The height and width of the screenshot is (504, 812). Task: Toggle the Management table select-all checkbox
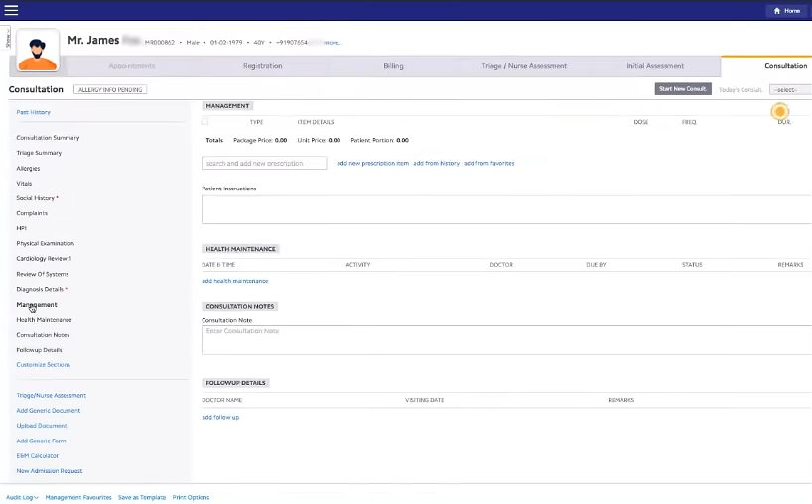(x=205, y=122)
